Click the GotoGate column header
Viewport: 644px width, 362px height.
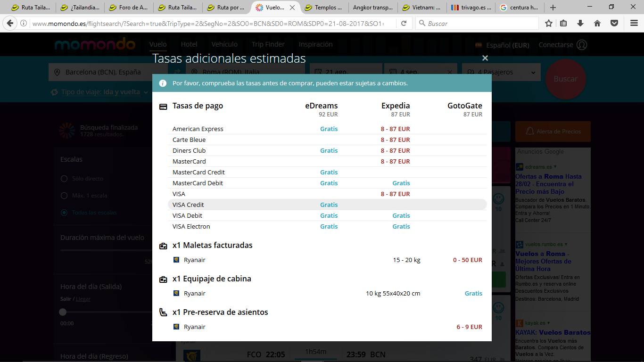click(465, 106)
